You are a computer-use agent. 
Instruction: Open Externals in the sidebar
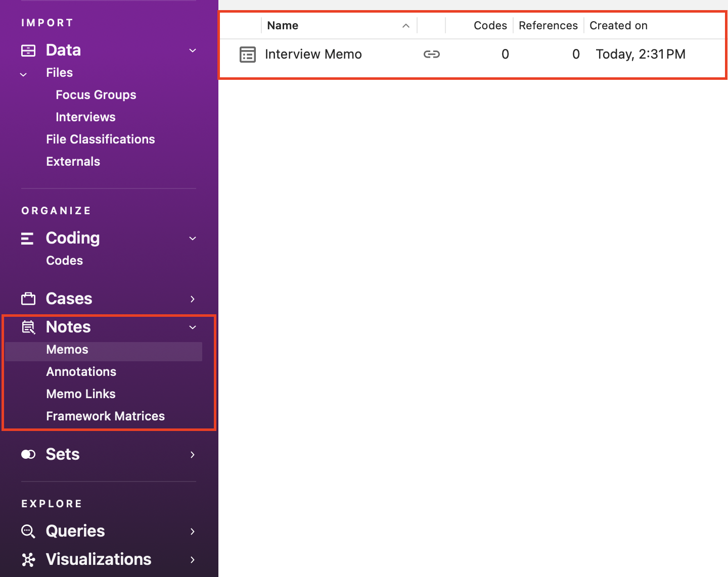pos(73,162)
